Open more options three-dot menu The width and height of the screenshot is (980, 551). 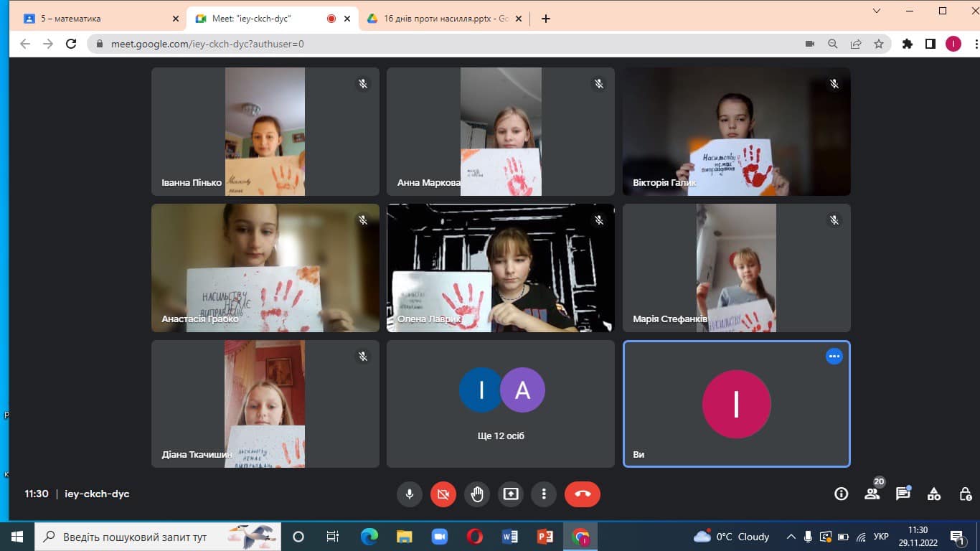pos(544,494)
